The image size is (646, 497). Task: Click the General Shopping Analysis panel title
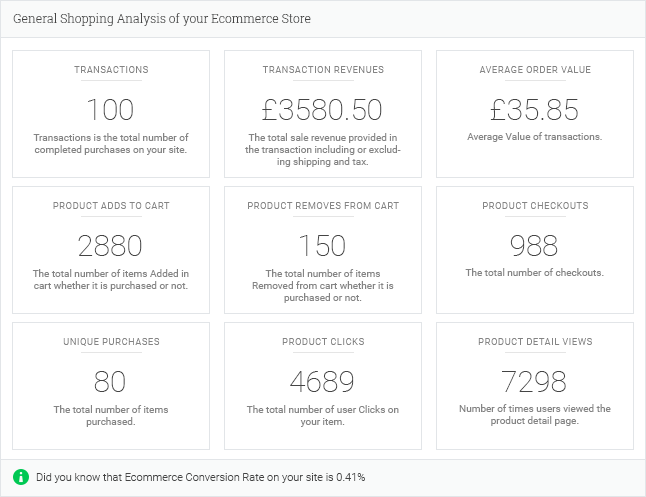(162, 19)
